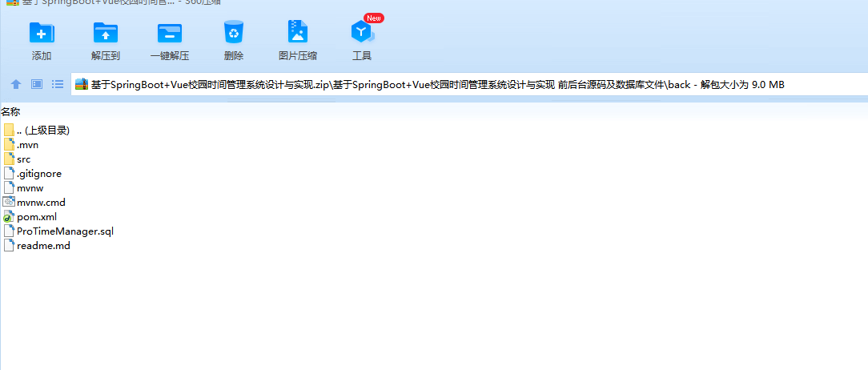This screenshot has width=868, height=370.
Task: Click the 解压到 (Extract to) icon
Action: 106,33
